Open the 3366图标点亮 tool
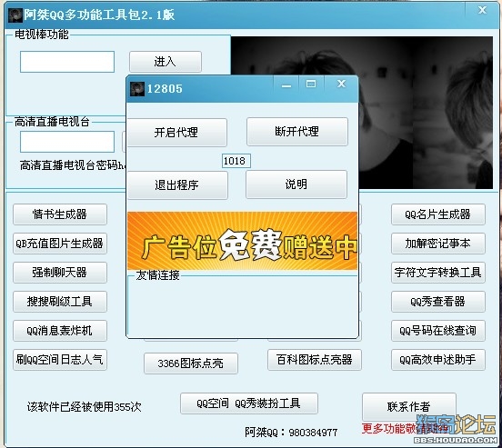502x448 pixels. pyautogui.click(x=191, y=363)
